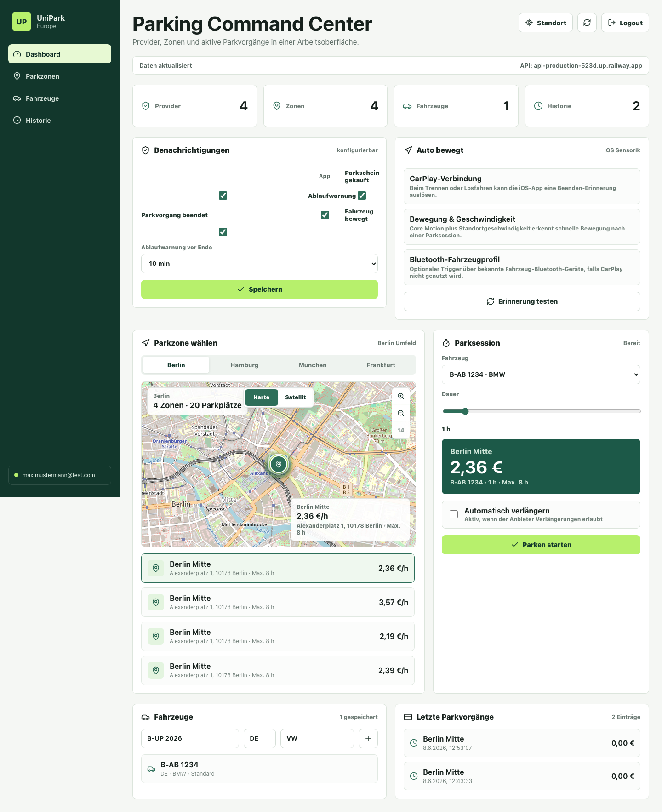Click the car icon in the Fahrzeuge stat card
662x812 pixels.
(x=407, y=106)
